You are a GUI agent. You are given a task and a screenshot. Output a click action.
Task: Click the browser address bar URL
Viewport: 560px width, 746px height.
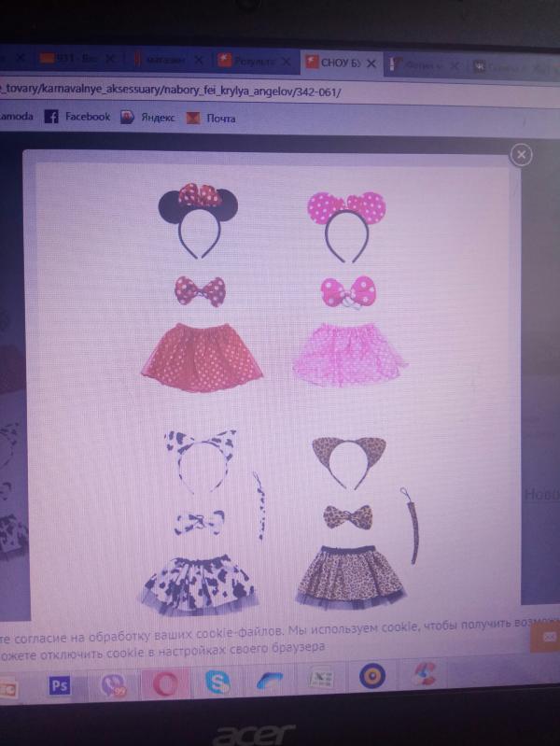[x=172, y=91]
